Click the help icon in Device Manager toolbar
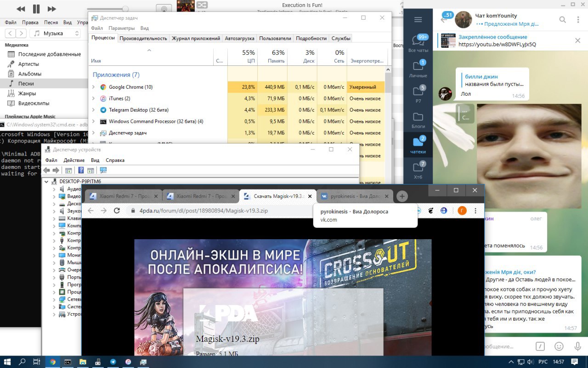588x368 pixels. tap(81, 170)
